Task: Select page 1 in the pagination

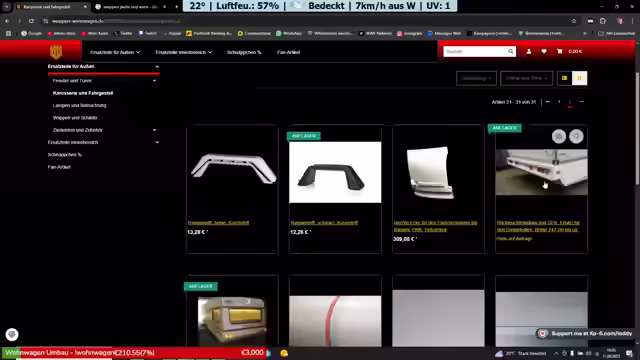Action: tap(559, 102)
